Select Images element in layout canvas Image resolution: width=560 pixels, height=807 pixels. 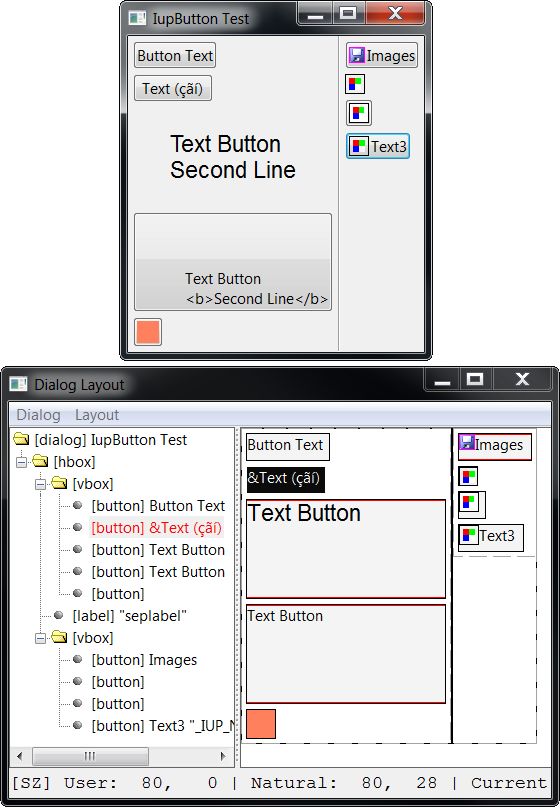(495, 446)
